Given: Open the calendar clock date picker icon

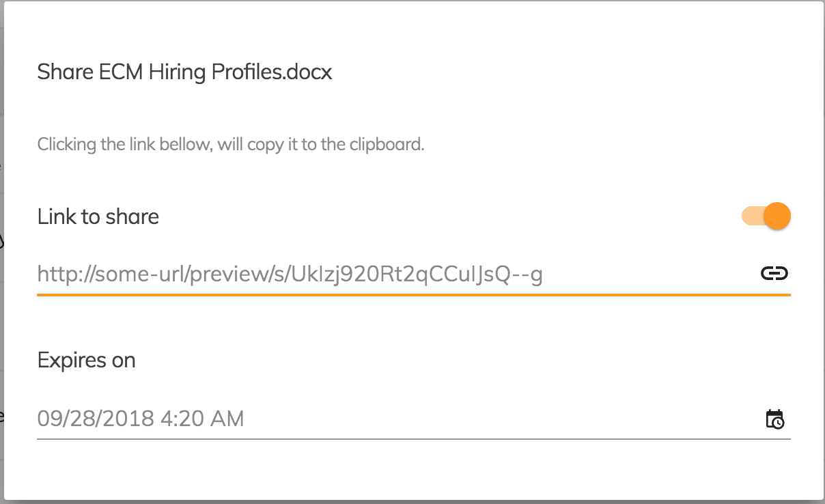Looking at the screenshot, I should [x=774, y=419].
